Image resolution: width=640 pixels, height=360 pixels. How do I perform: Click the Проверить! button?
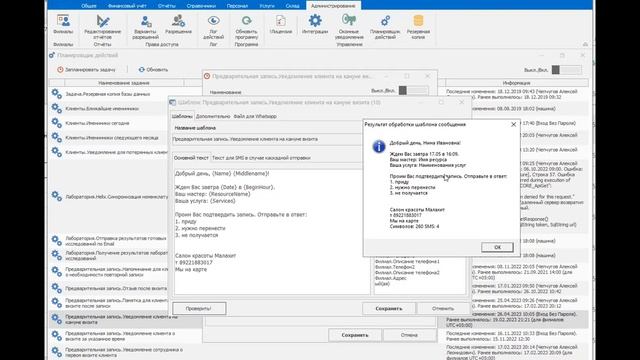[199, 309]
